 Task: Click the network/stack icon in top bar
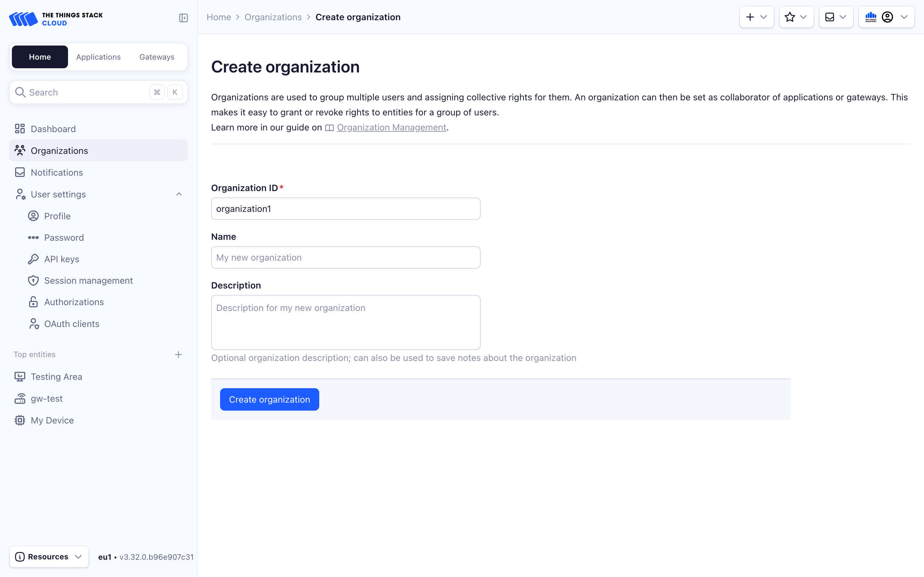[871, 17]
